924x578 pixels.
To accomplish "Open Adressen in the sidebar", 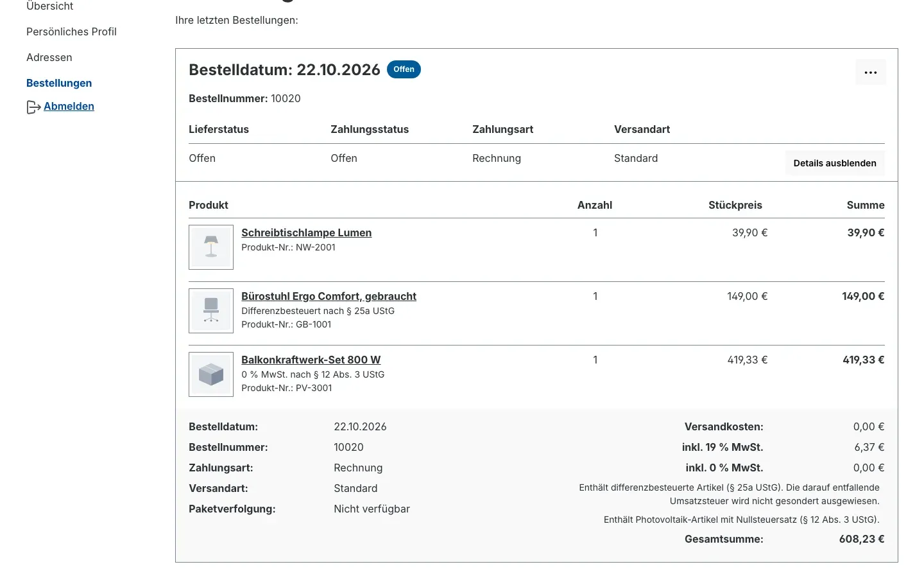I will [x=49, y=57].
